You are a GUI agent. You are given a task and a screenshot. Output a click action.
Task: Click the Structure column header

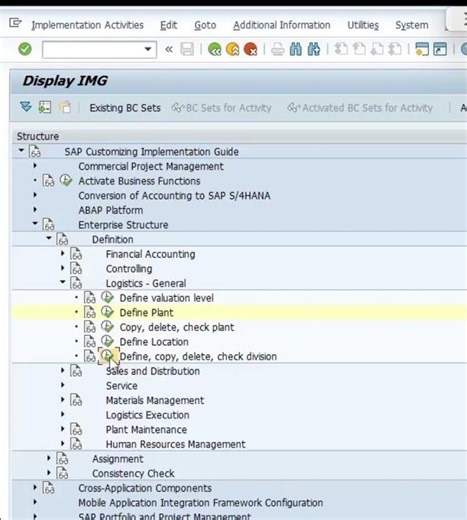pos(38,136)
